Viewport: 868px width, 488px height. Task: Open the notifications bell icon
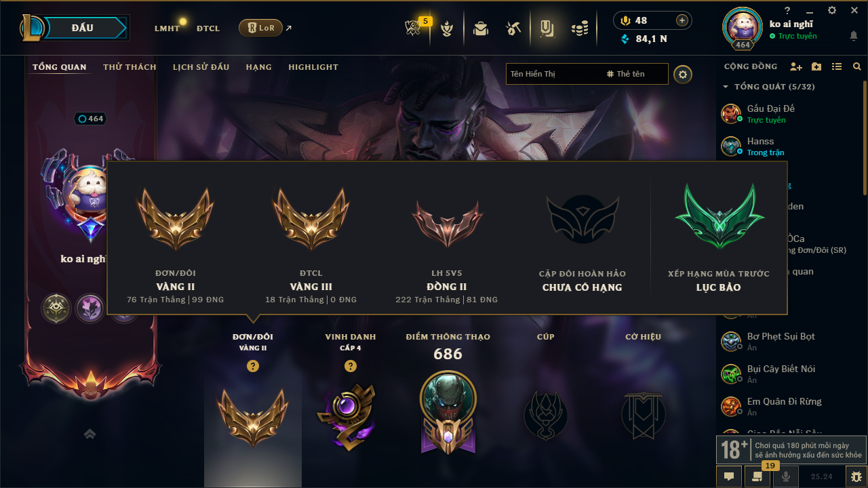pyautogui.click(x=853, y=36)
